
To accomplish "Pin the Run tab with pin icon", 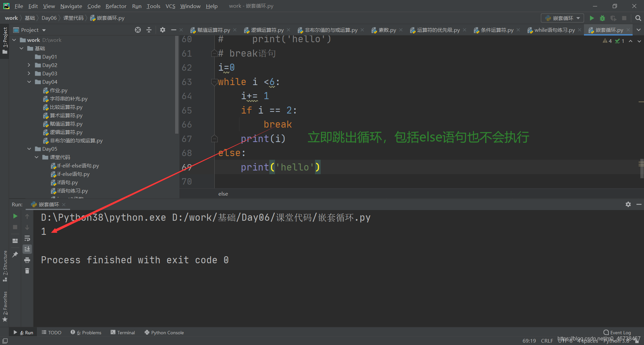I will click(x=15, y=254).
